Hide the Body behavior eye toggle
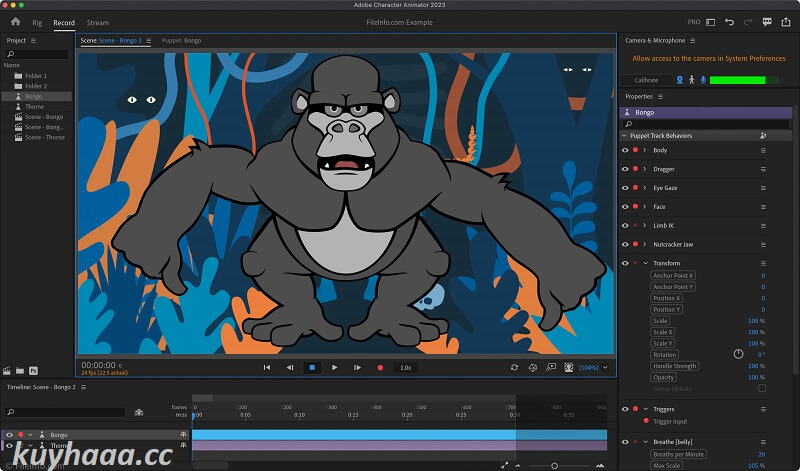Viewport: 800px width, 471px height. (625, 151)
